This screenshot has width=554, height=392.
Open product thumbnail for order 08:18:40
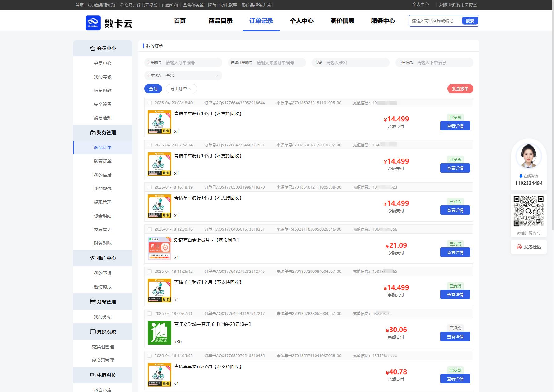(x=159, y=122)
